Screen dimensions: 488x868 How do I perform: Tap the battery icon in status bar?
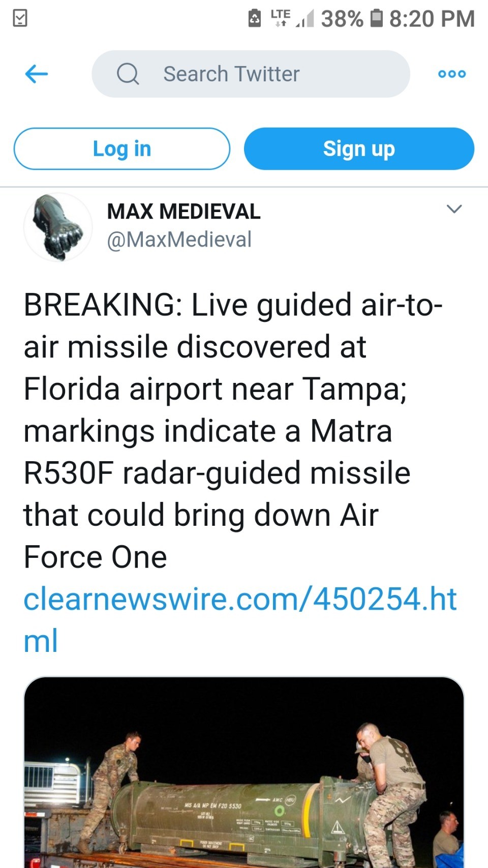(376, 18)
